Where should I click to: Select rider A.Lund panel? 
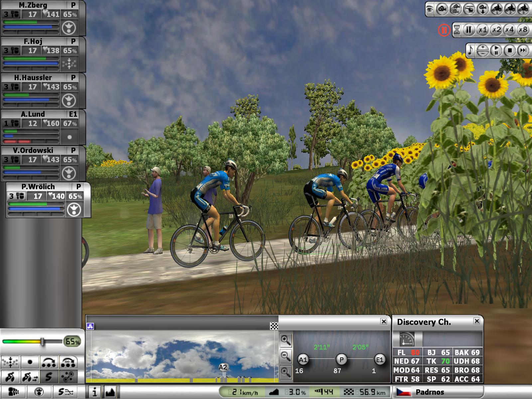click(x=33, y=114)
